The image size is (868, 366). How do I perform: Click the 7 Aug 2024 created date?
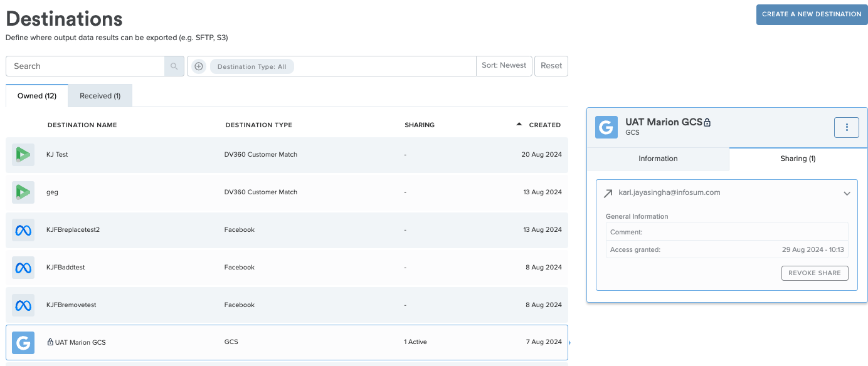(x=543, y=342)
